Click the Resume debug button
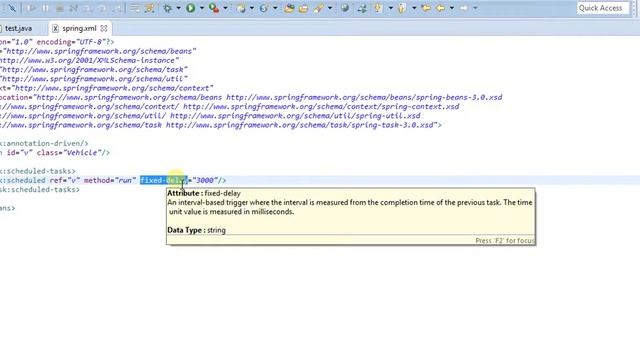This screenshot has width=640, height=360. click(31, 8)
